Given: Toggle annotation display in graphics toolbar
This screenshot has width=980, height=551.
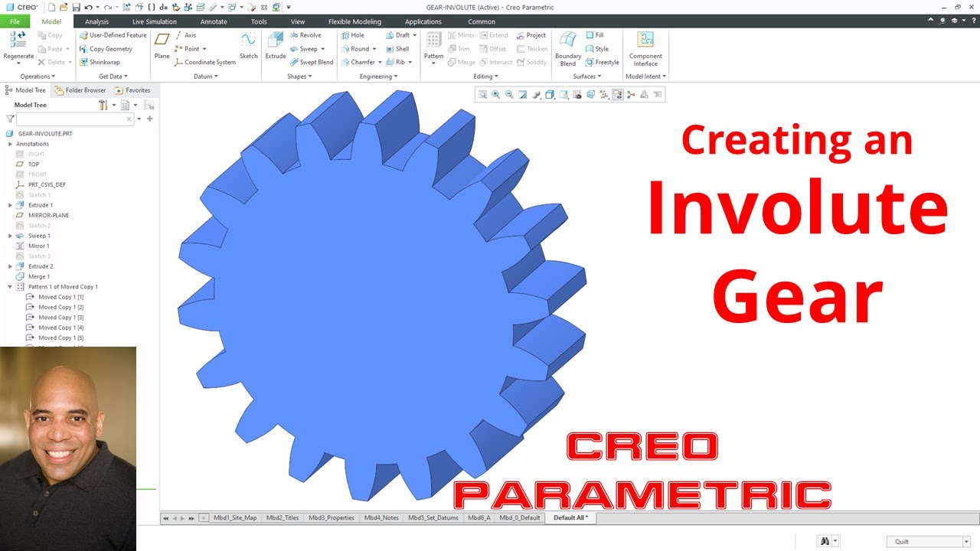Looking at the screenshot, I should [617, 95].
